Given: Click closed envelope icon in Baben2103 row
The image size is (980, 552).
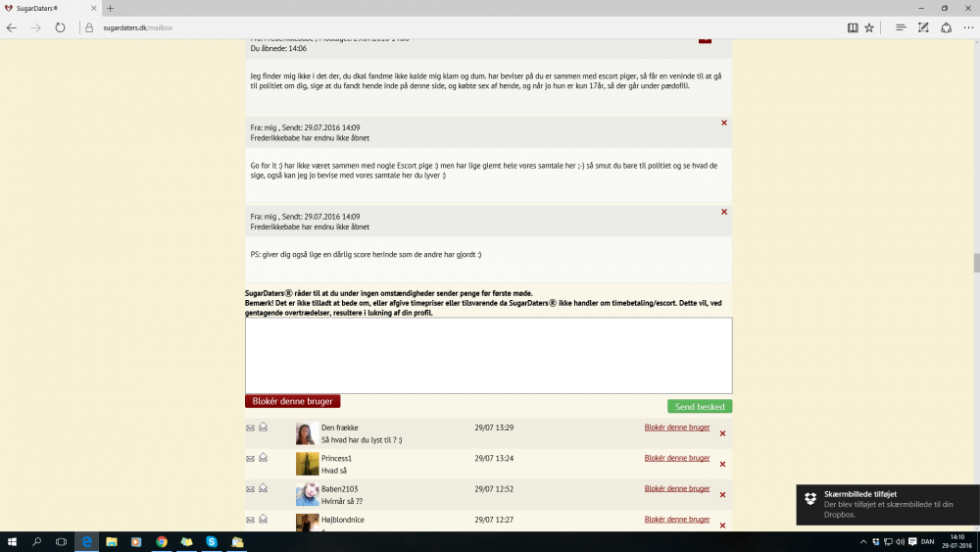Looking at the screenshot, I should (x=250, y=489).
